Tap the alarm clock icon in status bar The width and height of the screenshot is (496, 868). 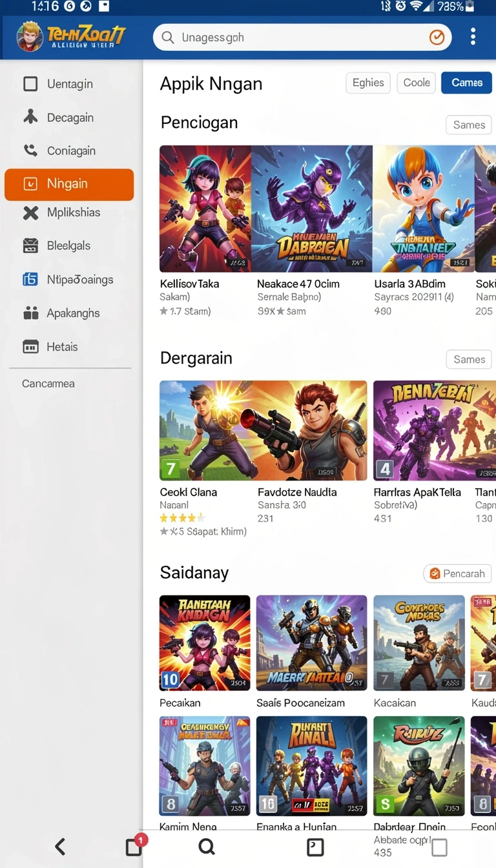tap(400, 6)
